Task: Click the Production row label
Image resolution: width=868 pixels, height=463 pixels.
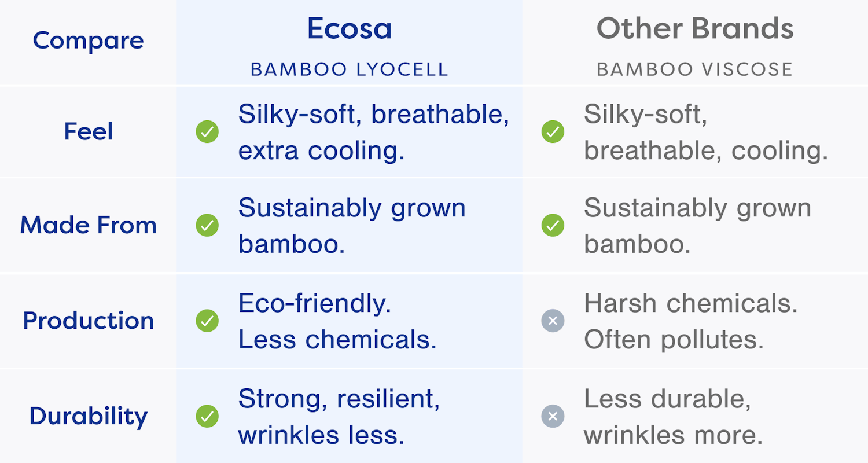Action: (89, 321)
